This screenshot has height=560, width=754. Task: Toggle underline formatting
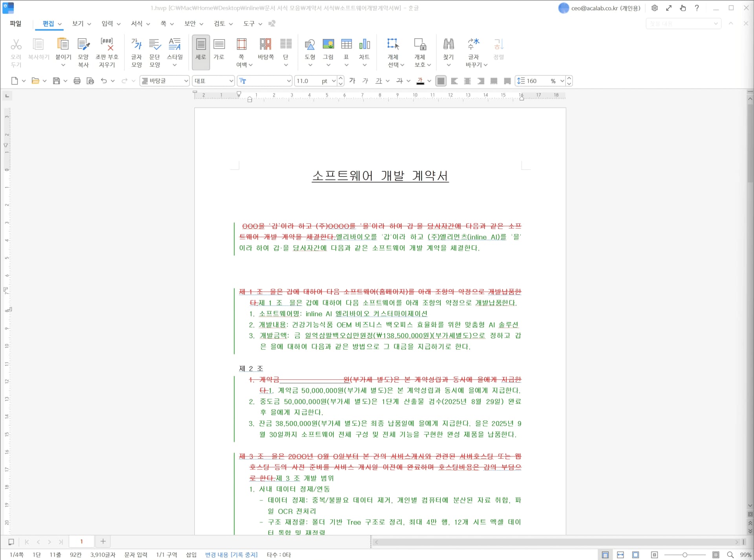(379, 81)
